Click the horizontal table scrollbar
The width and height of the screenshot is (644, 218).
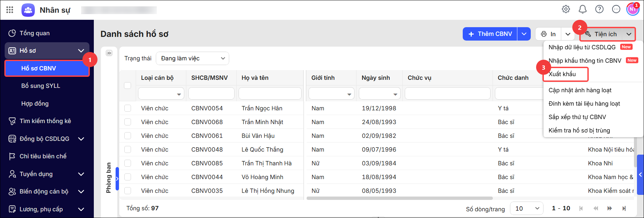(399, 198)
